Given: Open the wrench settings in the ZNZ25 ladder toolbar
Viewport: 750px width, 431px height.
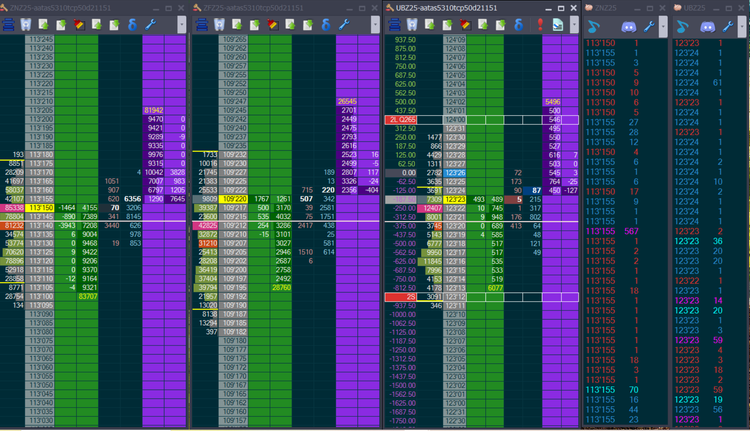Looking at the screenshot, I should [x=150, y=23].
